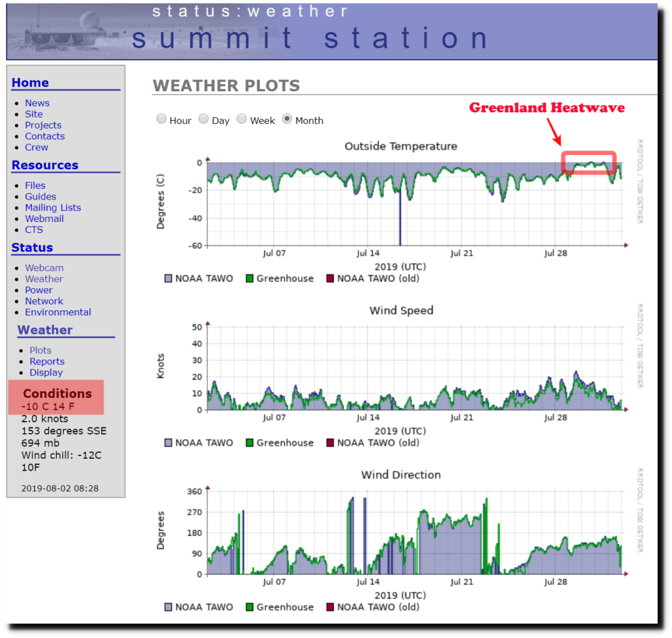Image resolution: width=672 pixels, height=638 pixels.
Task: Choose the Week radio button
Action: [242, 119]
